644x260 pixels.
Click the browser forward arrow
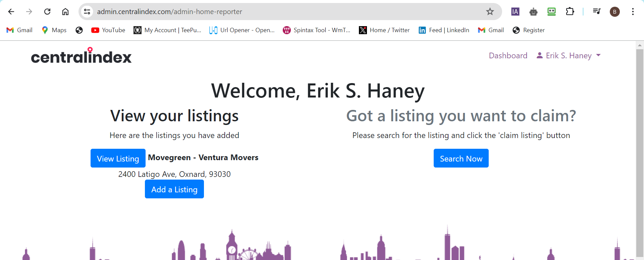coord(29,12)
